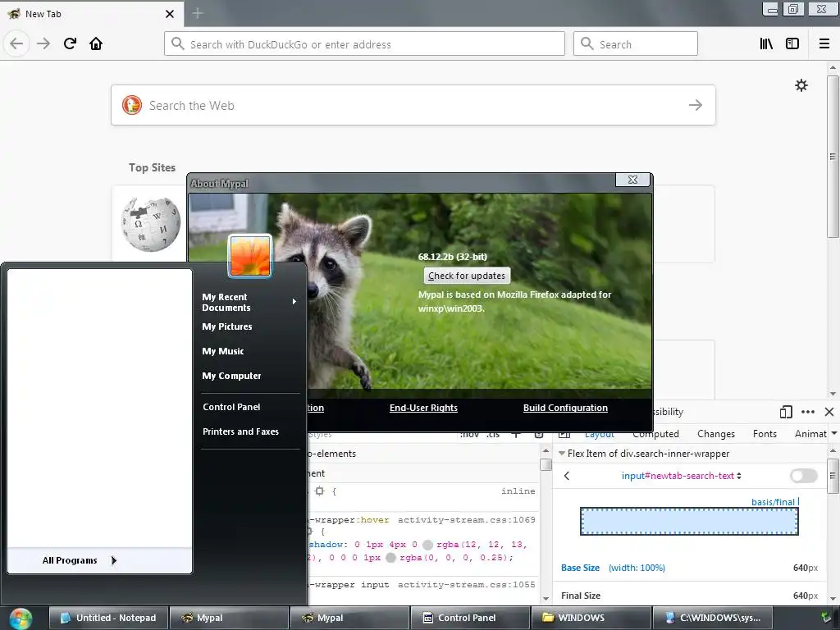Click the Final Size row label

tap(581, 596)
